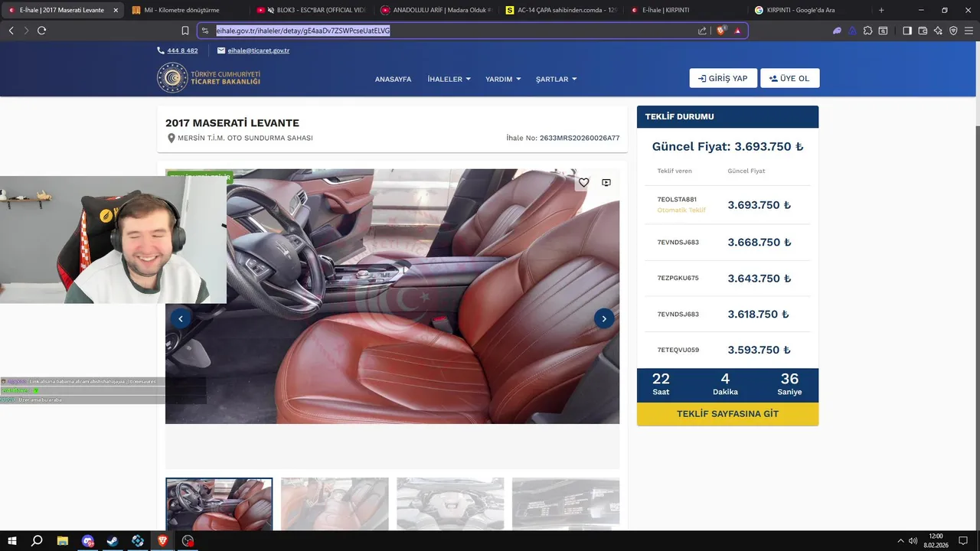Reload the current page
Viewport: 980px width, 551px height.
coord(41,31)
